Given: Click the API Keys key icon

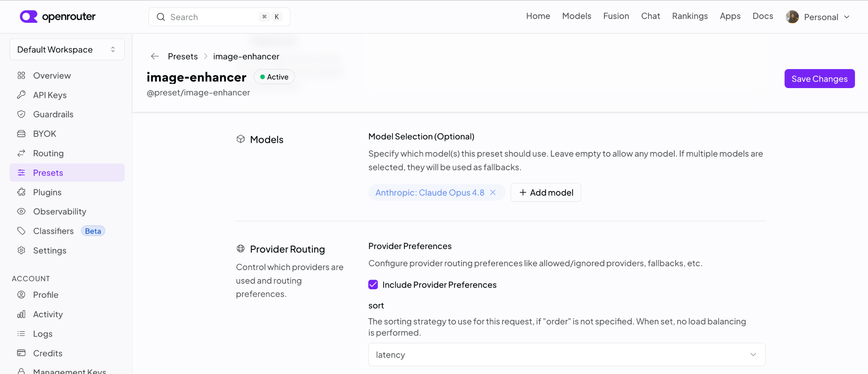Looking at the screenshot, I should [x=21, y=95].
